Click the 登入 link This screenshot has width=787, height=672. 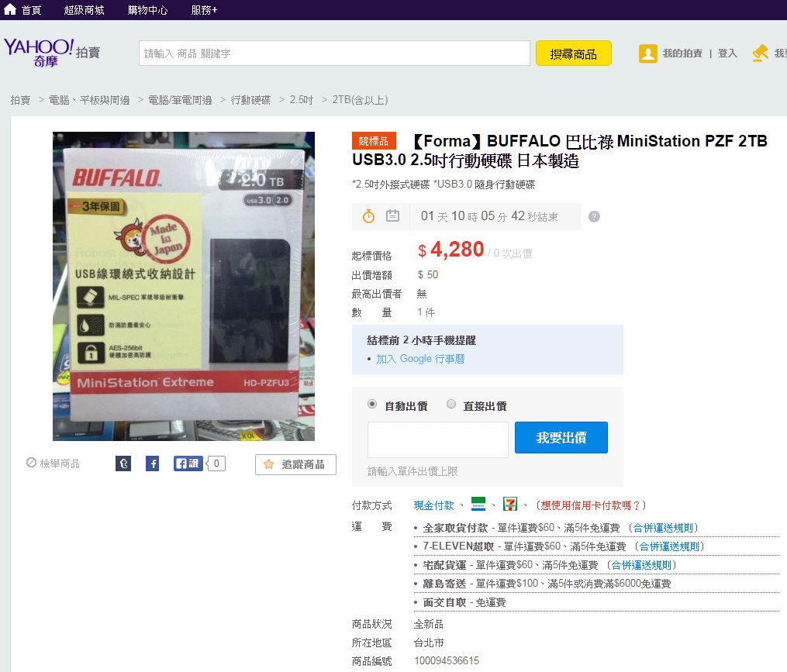coord(727,53)
